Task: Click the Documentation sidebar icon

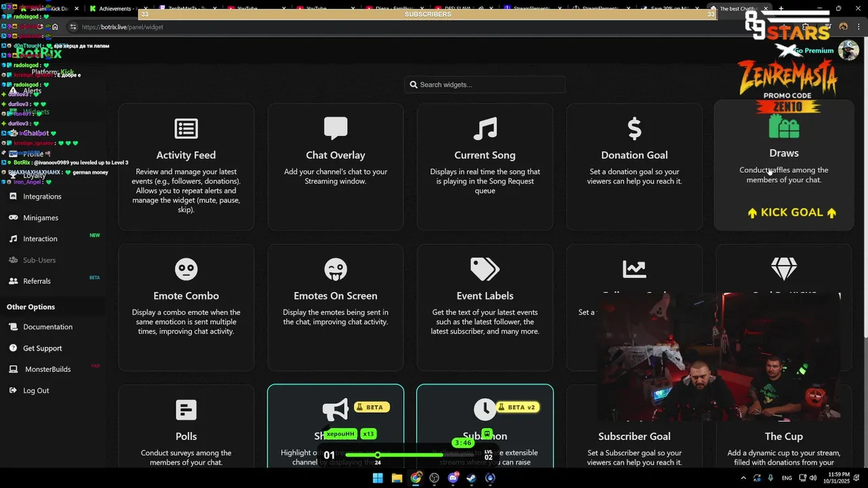Action: [13, 327]
